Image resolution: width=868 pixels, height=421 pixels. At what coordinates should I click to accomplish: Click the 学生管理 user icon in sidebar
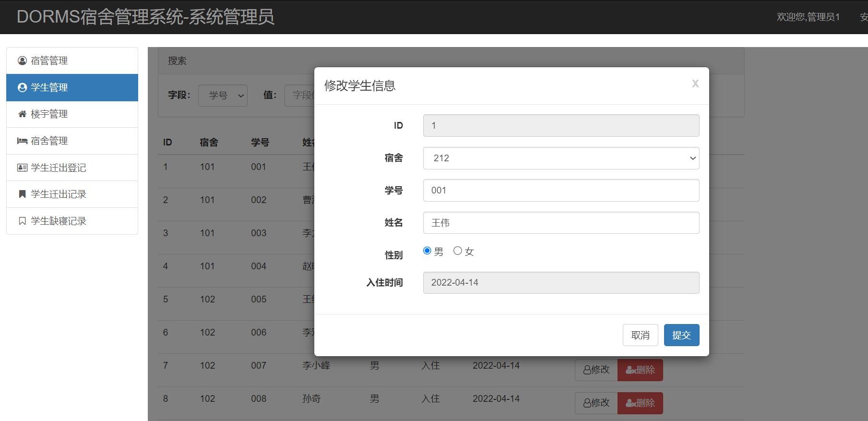tap(22, 87)
